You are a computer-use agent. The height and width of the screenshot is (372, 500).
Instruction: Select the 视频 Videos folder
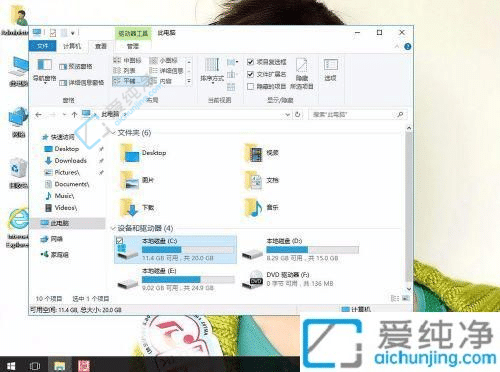262,153
